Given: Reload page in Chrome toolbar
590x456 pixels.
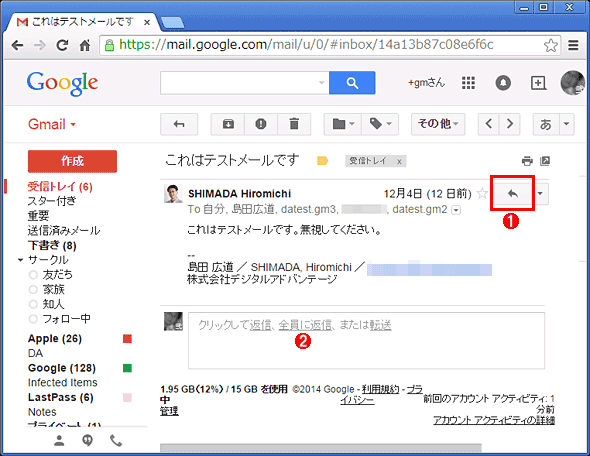Looking at the screenshot, I should [x=62, y=46].
